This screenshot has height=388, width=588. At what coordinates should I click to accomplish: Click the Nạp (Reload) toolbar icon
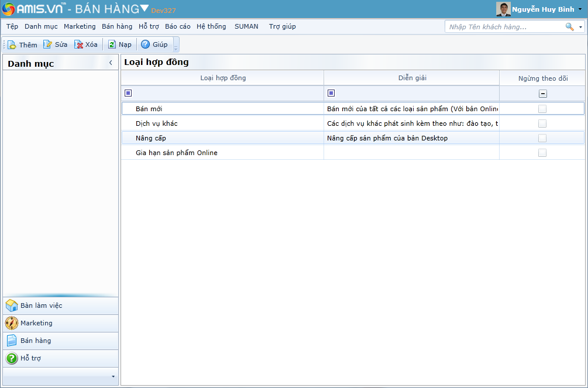coord(112,44)
